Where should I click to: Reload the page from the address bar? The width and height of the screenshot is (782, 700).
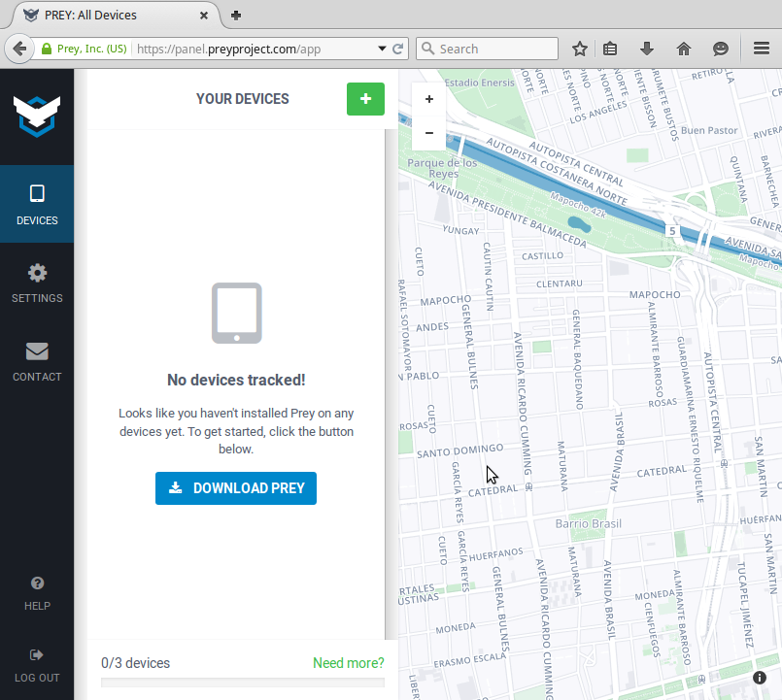pyautogui.click(x=397, y=49)
